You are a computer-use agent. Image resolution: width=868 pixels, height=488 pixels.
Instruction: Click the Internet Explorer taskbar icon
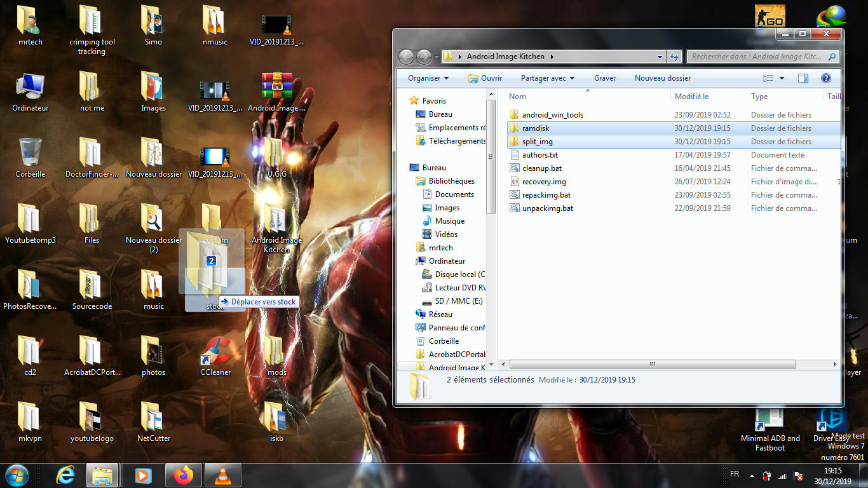(65, 475)
